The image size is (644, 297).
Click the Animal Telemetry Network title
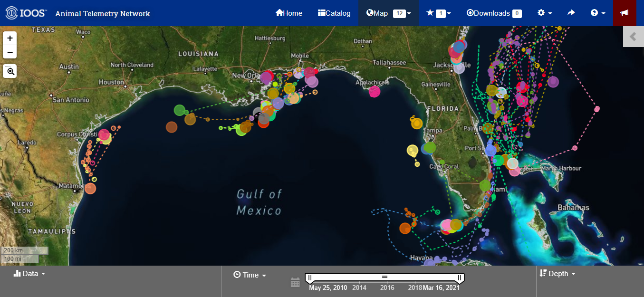coord(102,13)
